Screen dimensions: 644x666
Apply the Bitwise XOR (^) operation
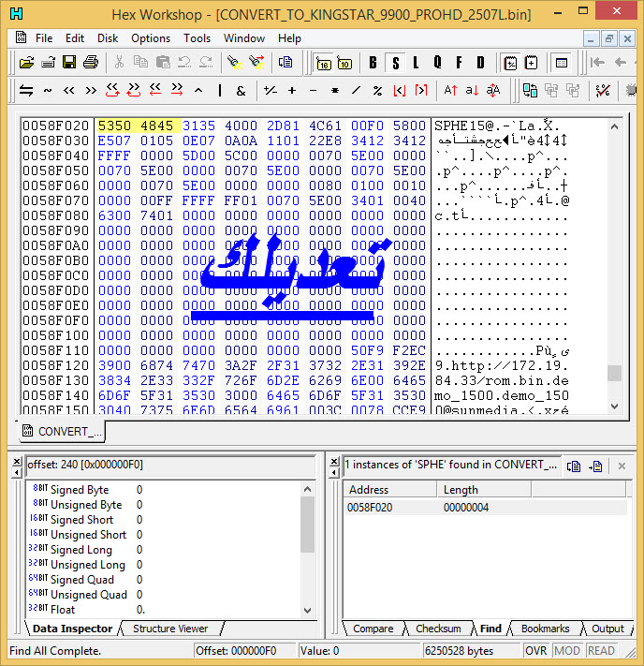tap(198, 91)
